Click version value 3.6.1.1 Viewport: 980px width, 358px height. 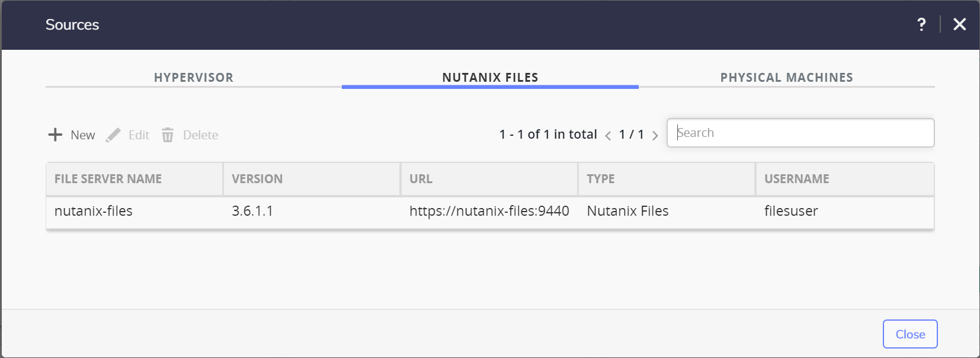click(x=252, y=211)
